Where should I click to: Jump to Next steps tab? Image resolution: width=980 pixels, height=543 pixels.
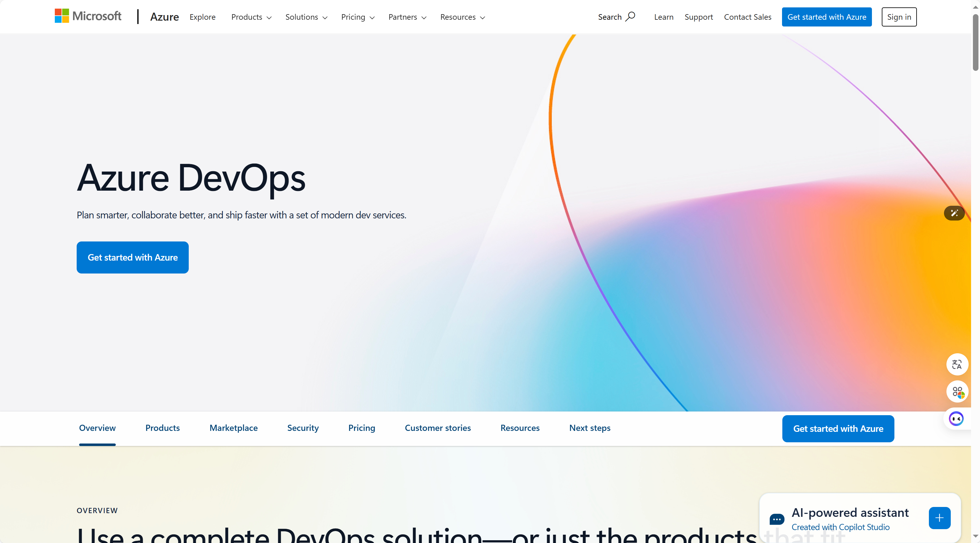click(x=590, y=428)
